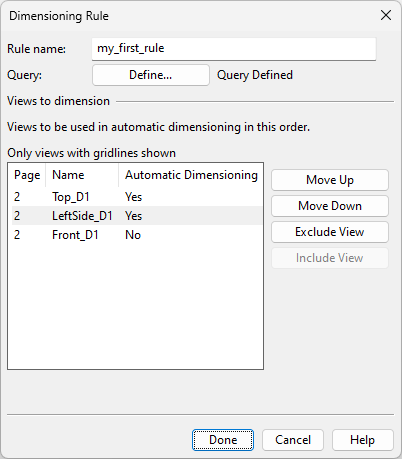This screenshot has width=402, height=459.
Task: Select the Top_D1 view name
Action: (x=71, y=197)
